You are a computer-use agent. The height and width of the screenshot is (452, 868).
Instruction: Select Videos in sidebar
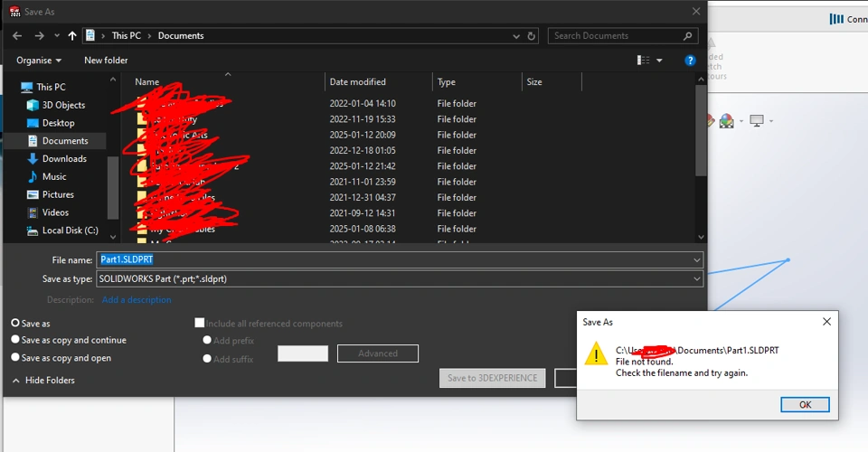click(x=55, y=212)
